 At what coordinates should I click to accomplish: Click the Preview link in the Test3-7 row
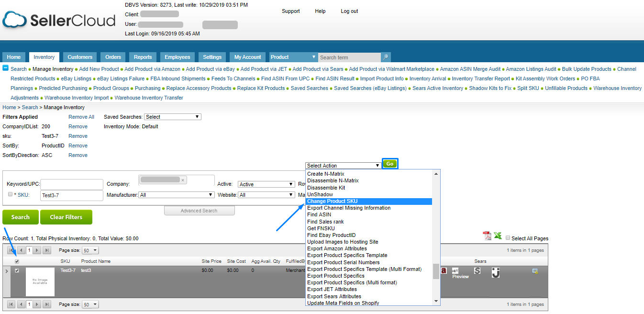click(x=461, y=277)
